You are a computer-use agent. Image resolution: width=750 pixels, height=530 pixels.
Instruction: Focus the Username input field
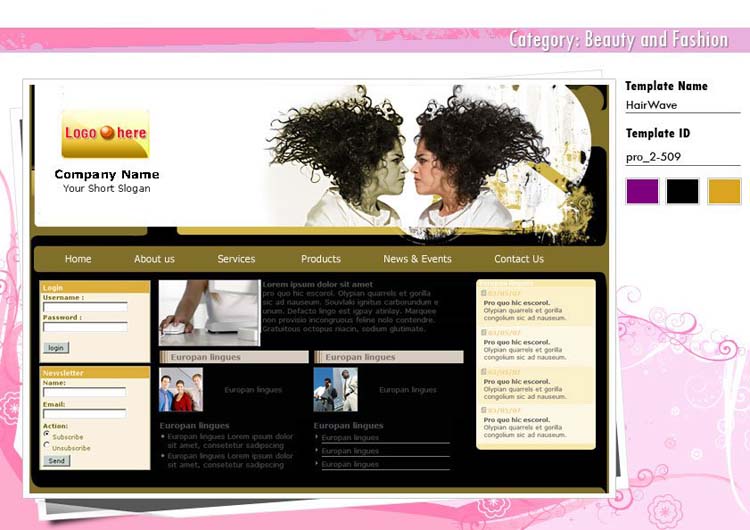(85, 307)
